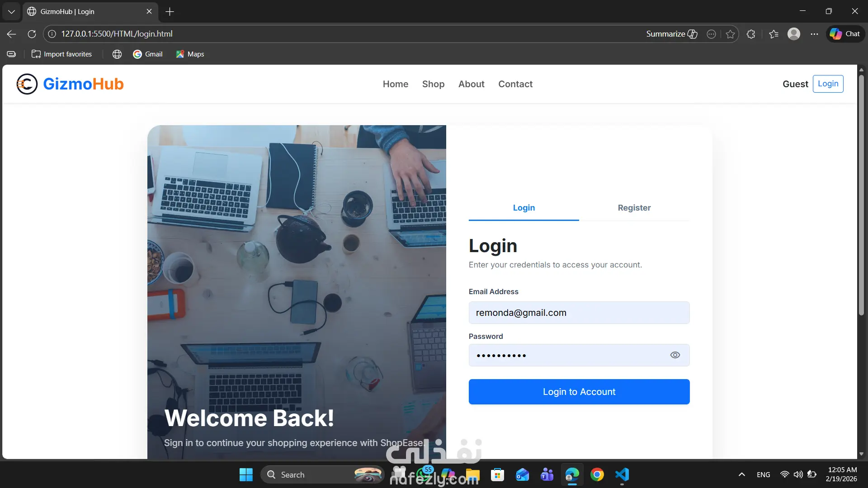Click the page vertical scrollbar
This screenshot has height=488, width=868.
(861, 194)
